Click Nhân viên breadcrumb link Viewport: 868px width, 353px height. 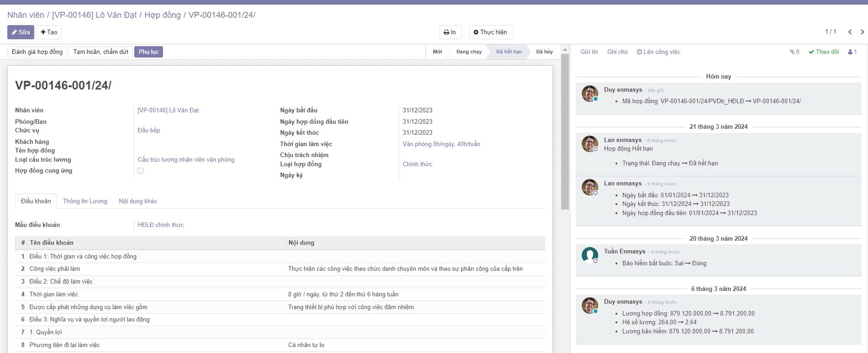26,15
